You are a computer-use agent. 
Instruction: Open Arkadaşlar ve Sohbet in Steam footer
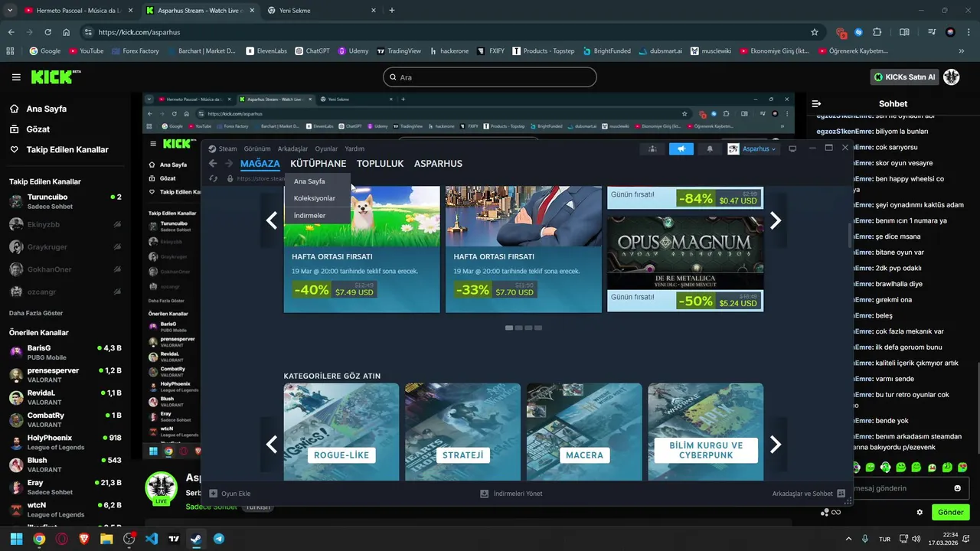[808, 494]
